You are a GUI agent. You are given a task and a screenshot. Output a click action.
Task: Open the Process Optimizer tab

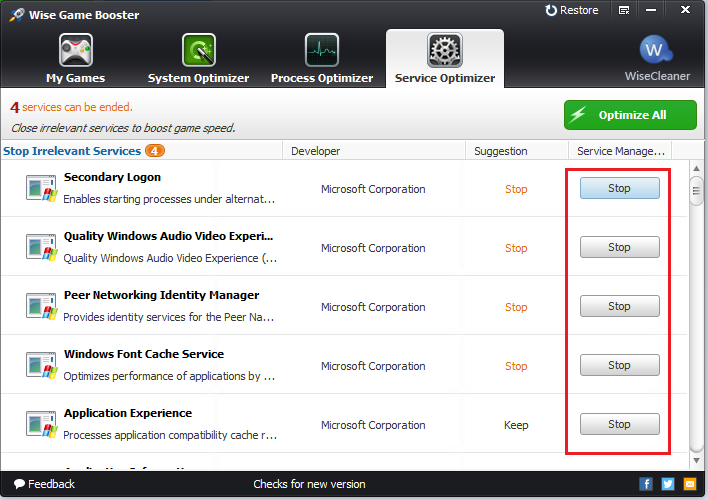321,59
